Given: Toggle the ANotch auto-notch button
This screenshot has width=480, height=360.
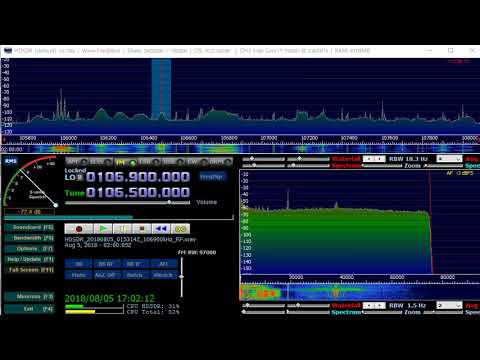Looking at the screenshot, I should click(x=163, y=275).
